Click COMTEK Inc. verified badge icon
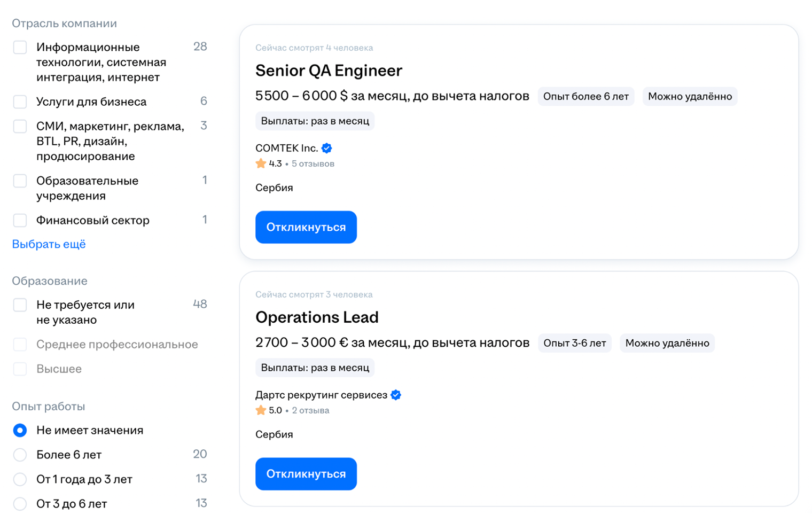 pos(327,149)
